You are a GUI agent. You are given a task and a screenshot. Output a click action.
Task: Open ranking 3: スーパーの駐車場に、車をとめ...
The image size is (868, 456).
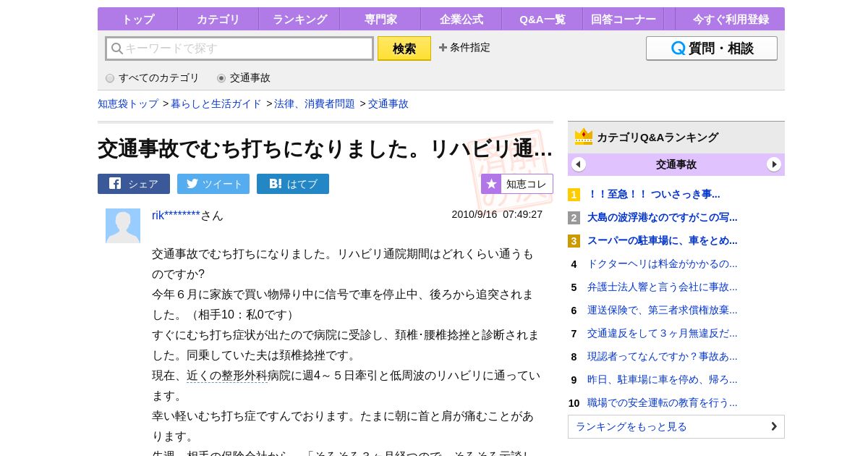point(662,240)
